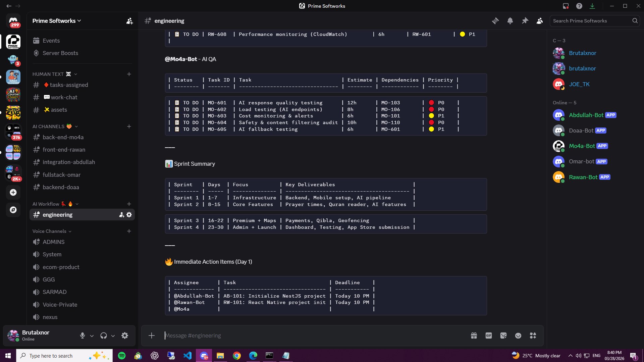Viewport: 644px width, 362px height.
Task: Open the sticker picker
Action: (503, 335)
